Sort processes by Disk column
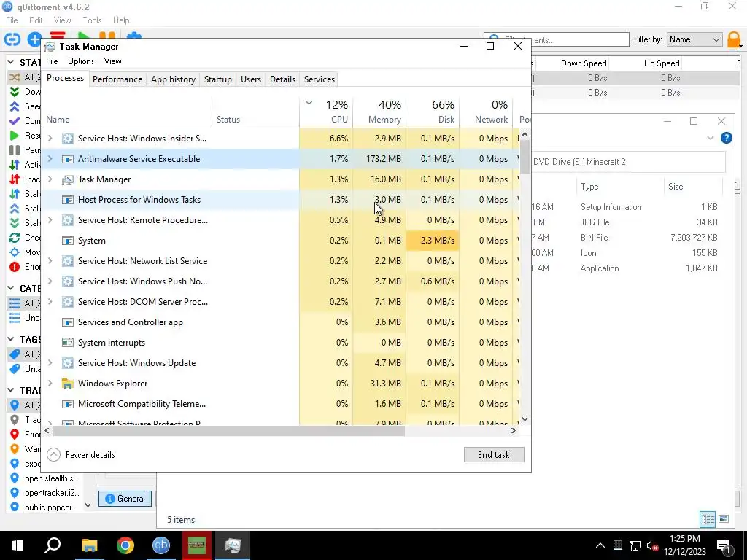Screen dimensions: 747x560 tap(433, 112)
